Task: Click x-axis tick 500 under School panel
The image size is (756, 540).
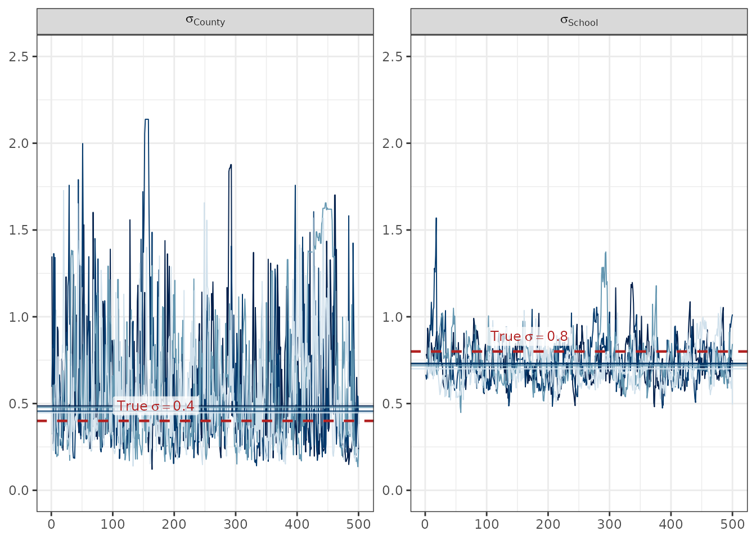Action: coord(732,524)
